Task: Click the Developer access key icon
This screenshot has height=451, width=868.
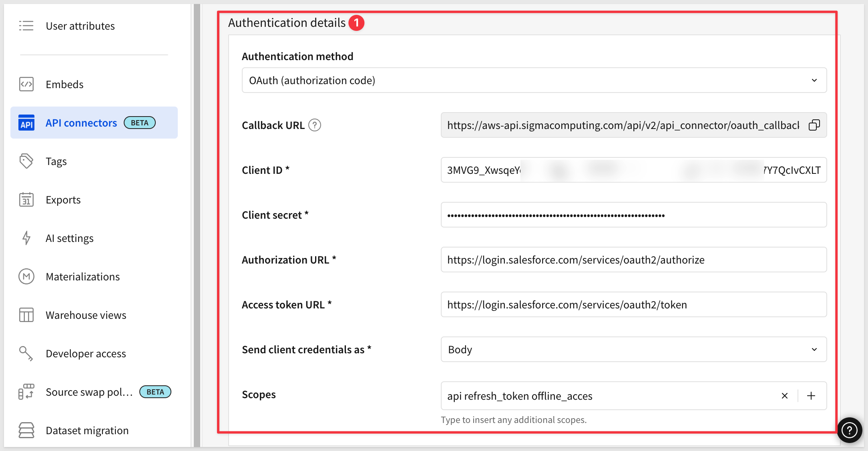Action: pos(26,354)
